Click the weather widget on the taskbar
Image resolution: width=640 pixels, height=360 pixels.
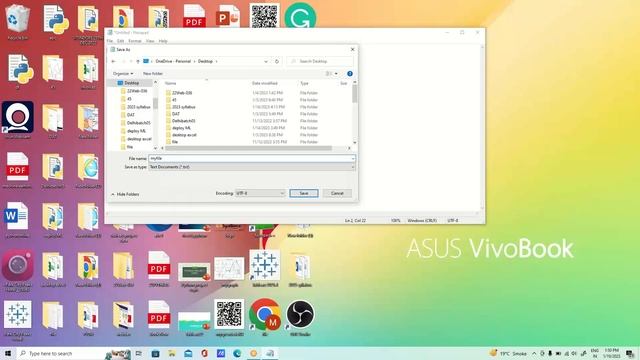[509, 353]
